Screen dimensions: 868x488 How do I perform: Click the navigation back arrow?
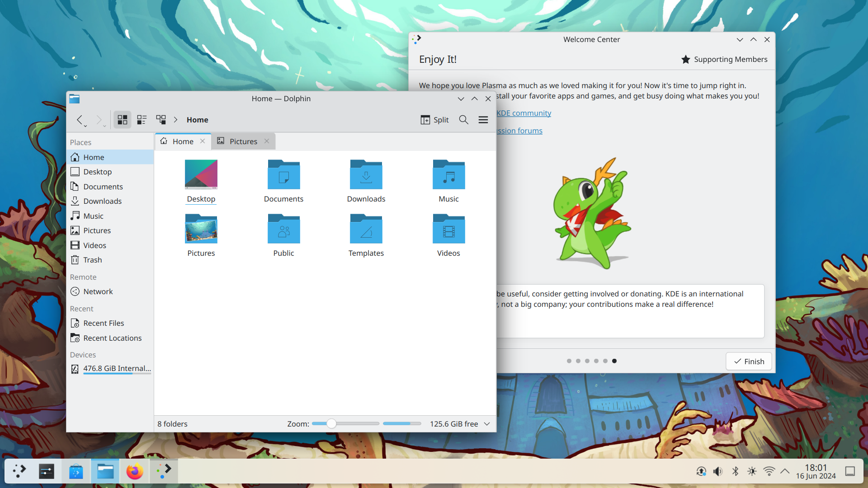point(80,119)
